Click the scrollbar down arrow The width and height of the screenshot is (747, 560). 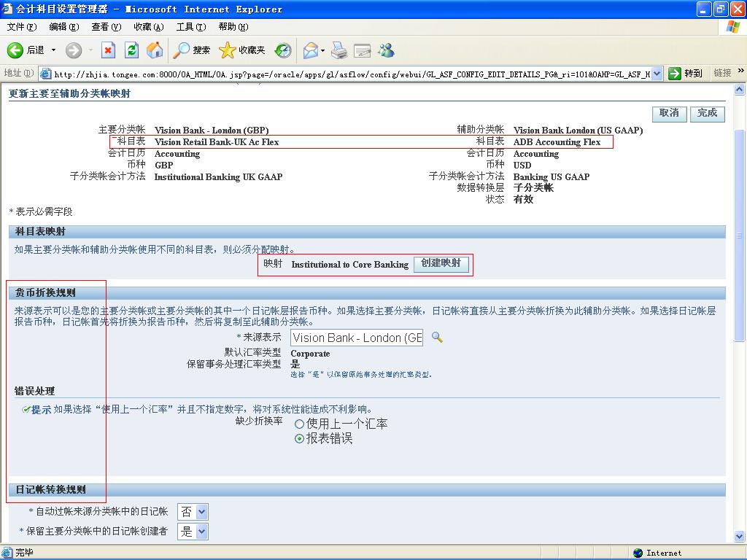(x=739, y=536)
